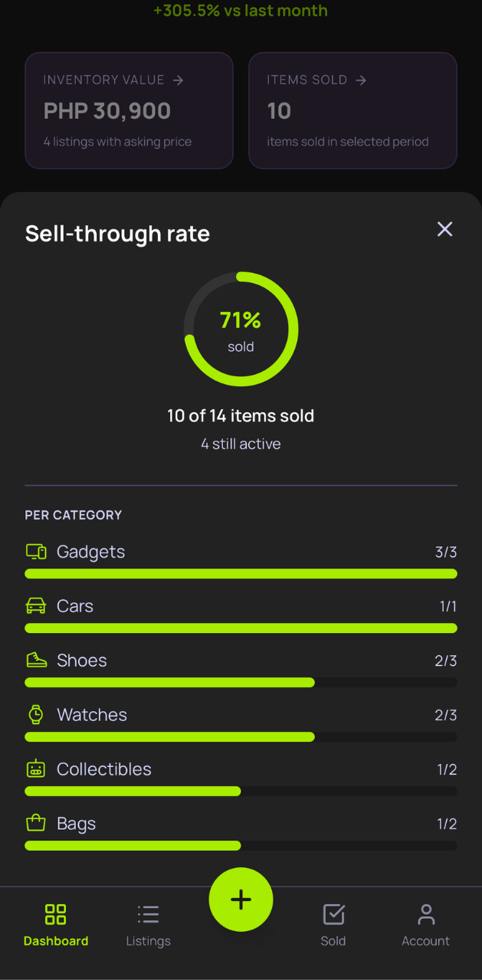
Task: Open the Inventory Value card
Action: click(x=129, y=110)
